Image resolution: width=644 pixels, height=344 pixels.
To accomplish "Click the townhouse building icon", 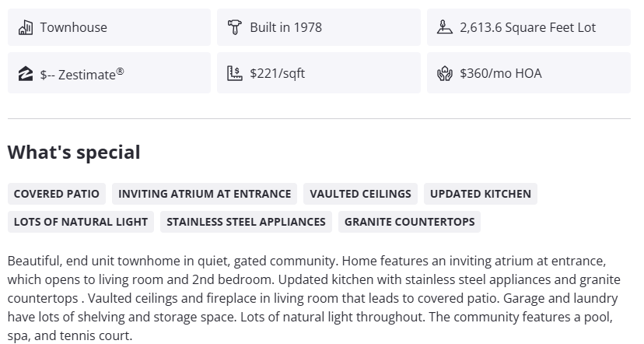I will click(25, 27).
